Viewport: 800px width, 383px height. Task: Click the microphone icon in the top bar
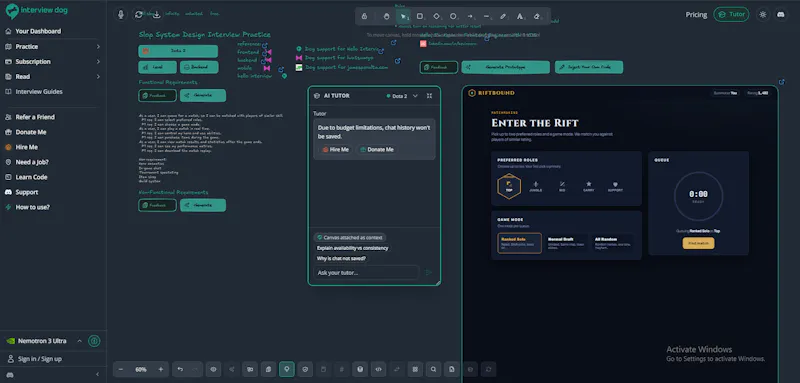pos(121,14)
